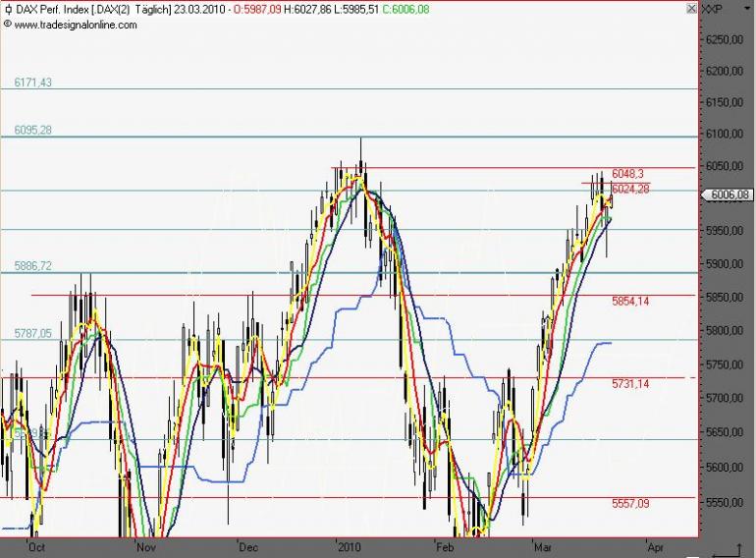Image resolution: width=756 pixels, height=558 pixels.
Task: Click the 6050,00 price axis tick
Action: point(725,166)
